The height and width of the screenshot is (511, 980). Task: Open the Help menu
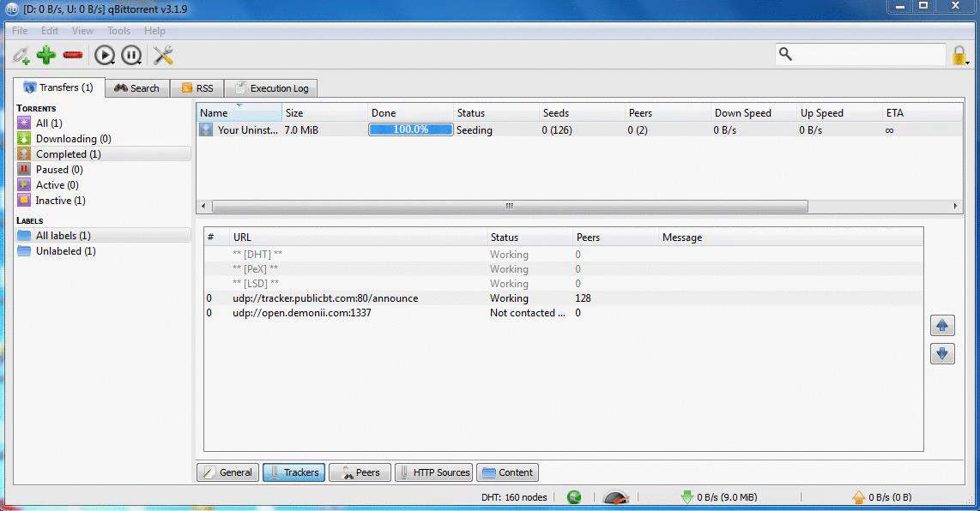coord(155,31)
